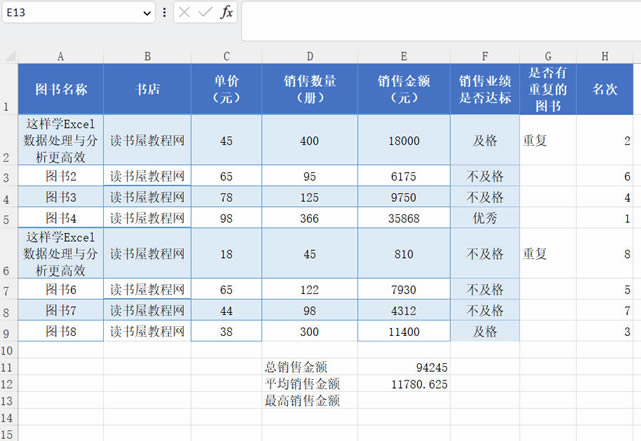The width and height of the screenshot is (641, 441).
Task: Select column A header
Action: pos(60,56)
